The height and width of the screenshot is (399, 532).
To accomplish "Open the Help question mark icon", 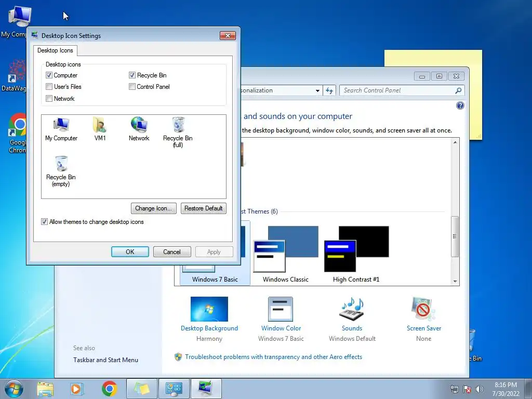I will (460, 106).
